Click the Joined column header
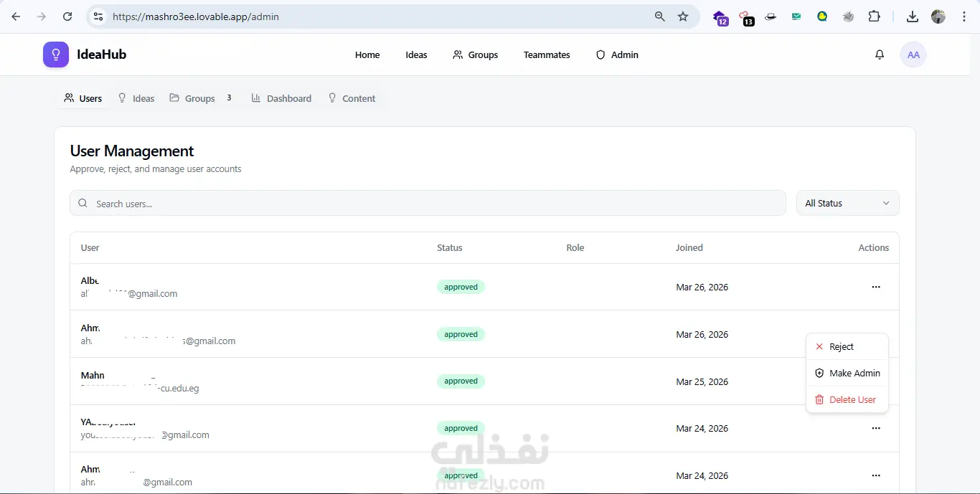 (689, 247)
